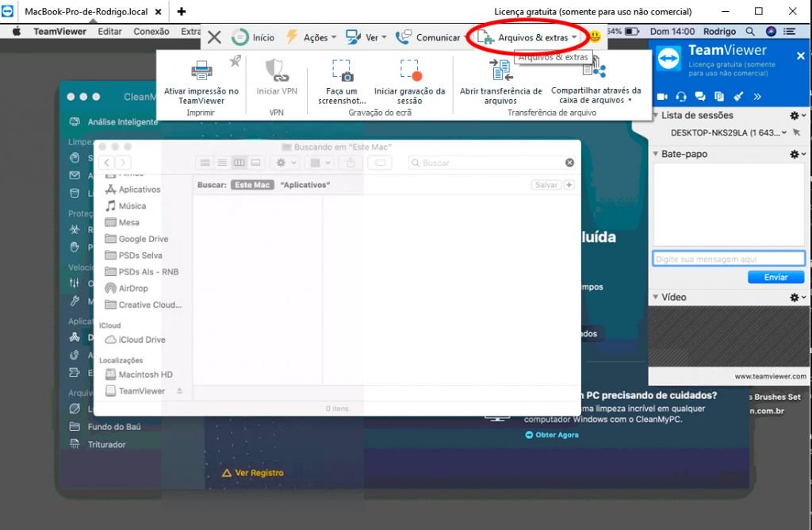Click the Salvar search button
Viewport: 812px width, 530px height.
(x=546, y=185)
